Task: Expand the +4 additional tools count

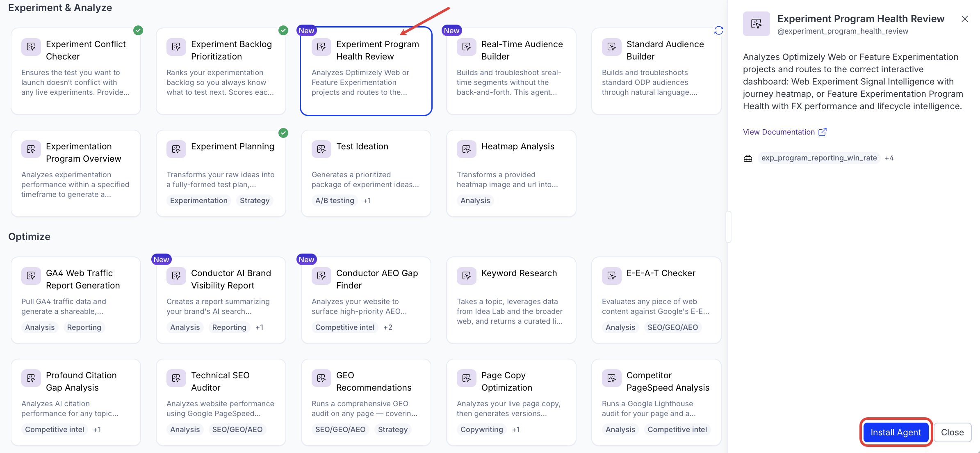Action: (x=889, y=158)
